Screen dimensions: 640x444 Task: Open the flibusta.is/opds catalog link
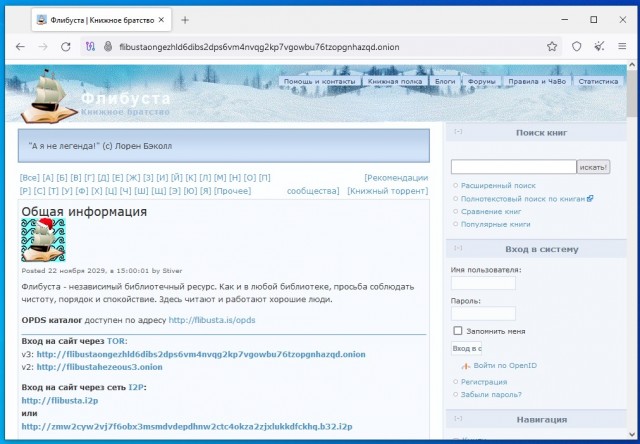point(212,320)
